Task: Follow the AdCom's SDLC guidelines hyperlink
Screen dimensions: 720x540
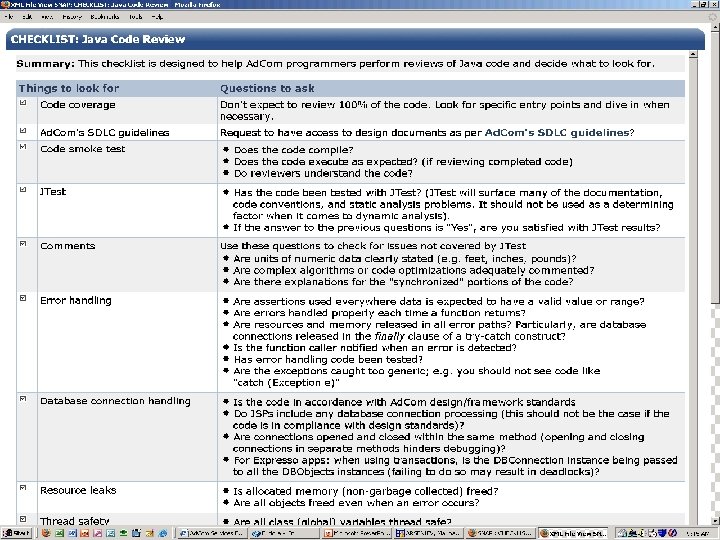Action: tap(557, 133)
